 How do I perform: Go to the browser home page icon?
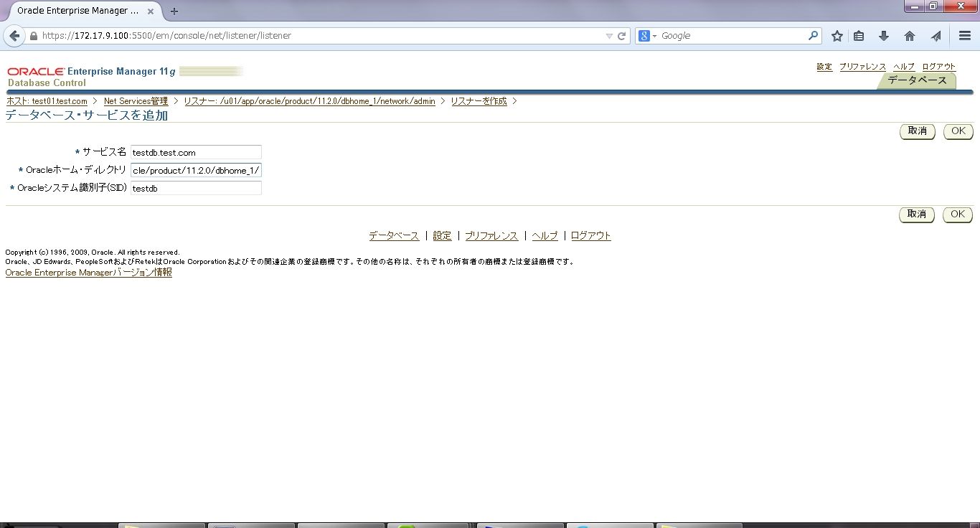pyautogui.click(x=910, y=36)
